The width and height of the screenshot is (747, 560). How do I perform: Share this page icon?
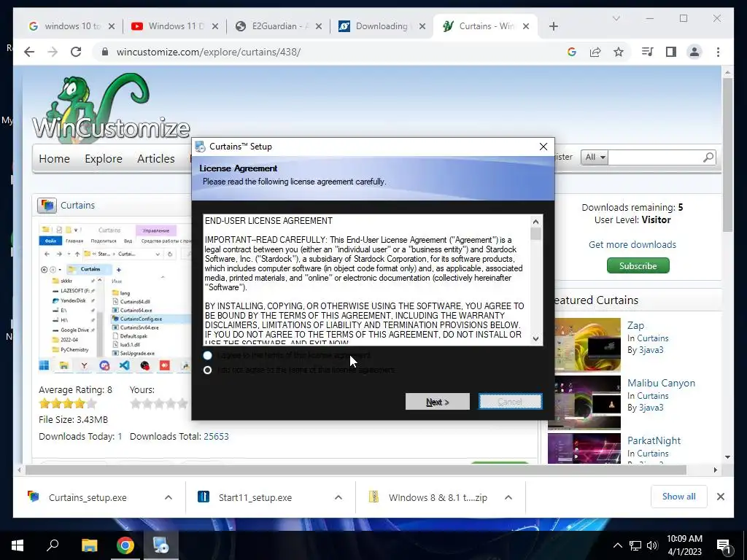pos(595,52)
